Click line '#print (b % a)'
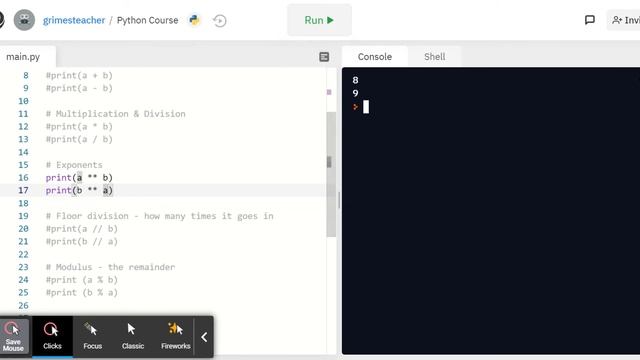This screenshot has height=360, width=640. click(x=82, y=292)
